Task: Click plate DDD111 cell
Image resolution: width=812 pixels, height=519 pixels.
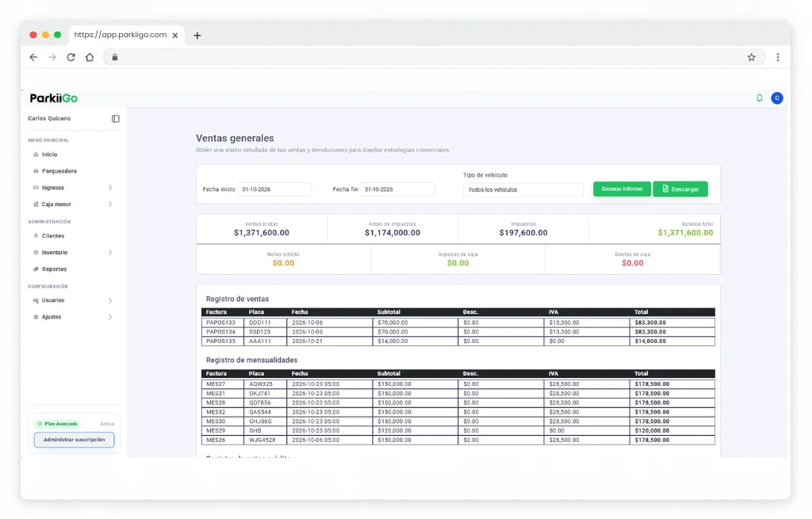Action: click(x=266, y=322)
